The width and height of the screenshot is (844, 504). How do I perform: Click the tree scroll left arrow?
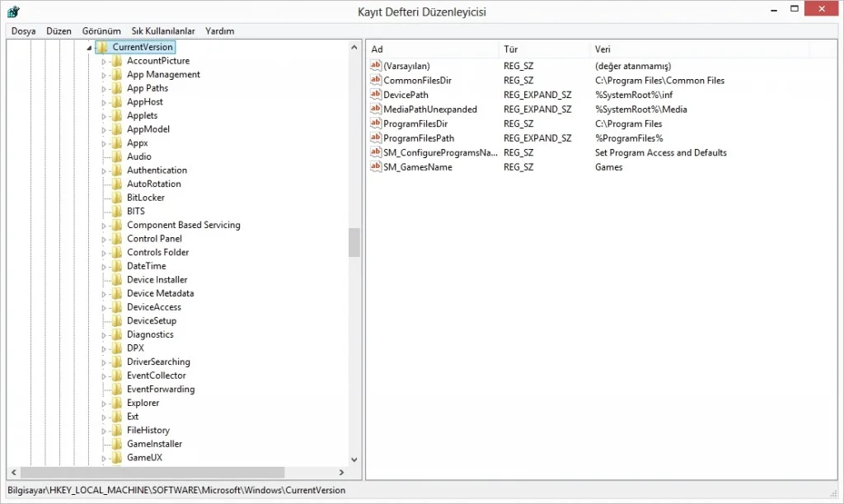point(14,472)
